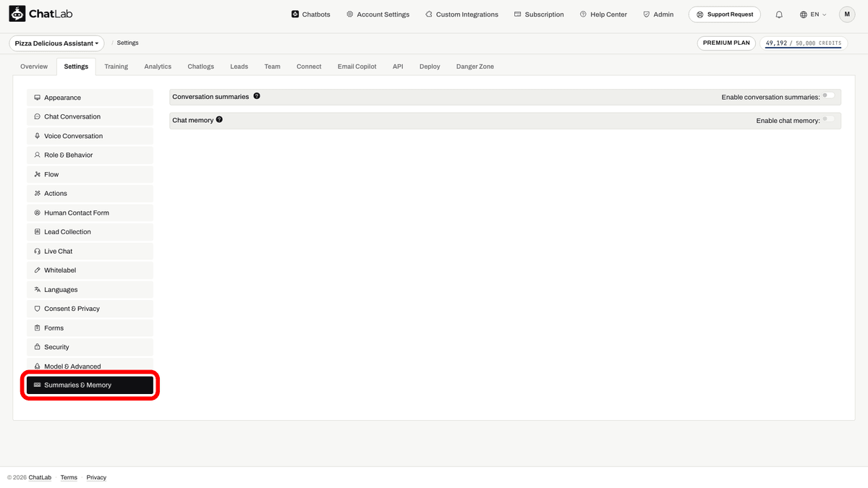The height and width of the screenshot is (488, 868).
Task: Click Conversation summaries help question icon
Action: 257,96
